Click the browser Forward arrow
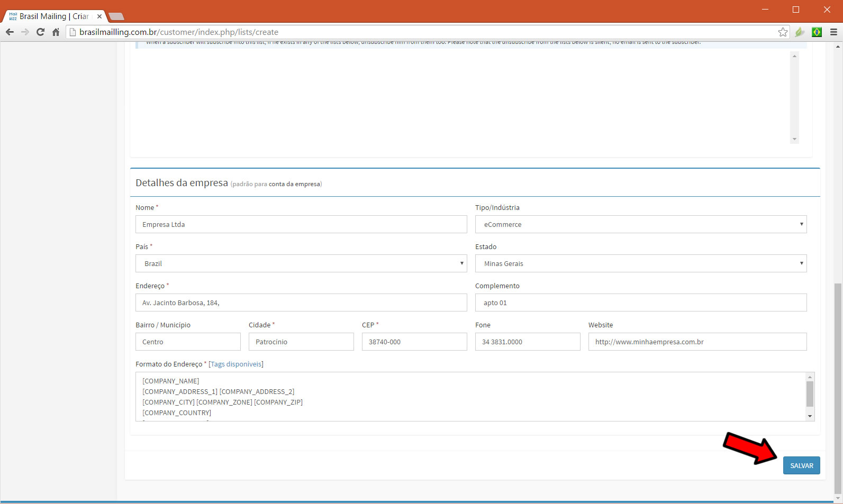843x504 pixels. pyautogui.click(x=25, y=32)
